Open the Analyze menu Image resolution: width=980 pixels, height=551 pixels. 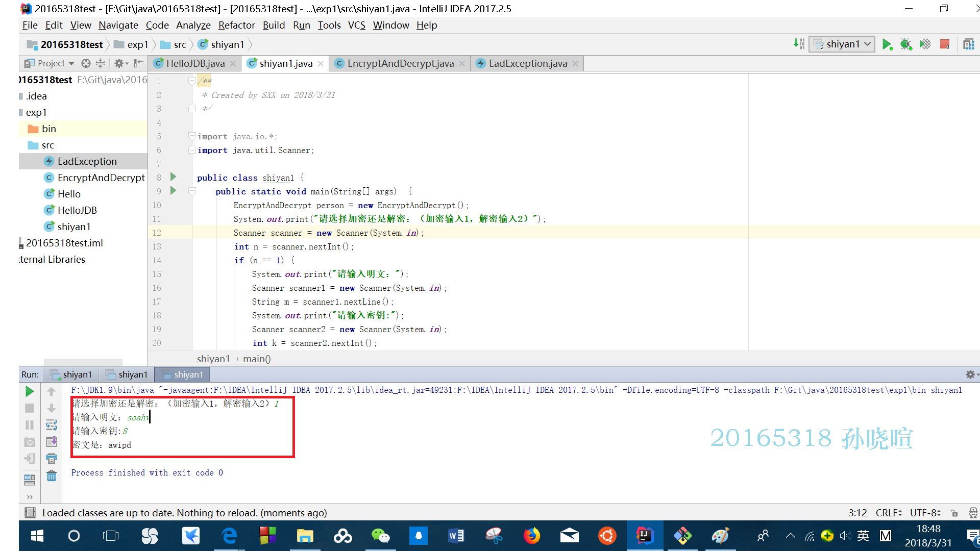click(193, 25)
